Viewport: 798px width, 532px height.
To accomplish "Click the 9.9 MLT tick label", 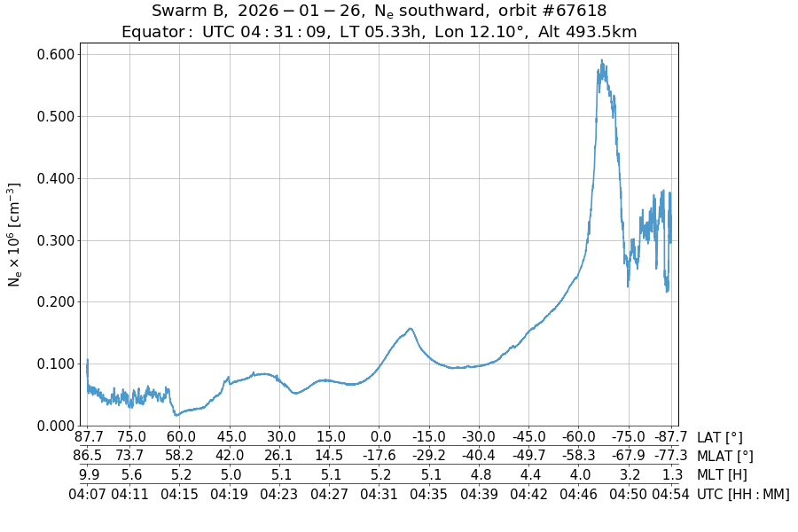I will 87,474.
